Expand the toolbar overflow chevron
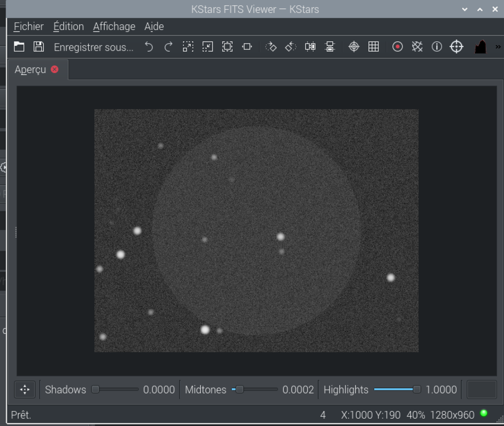This screenshot has width=504, height=426. (x=498, y=47)
